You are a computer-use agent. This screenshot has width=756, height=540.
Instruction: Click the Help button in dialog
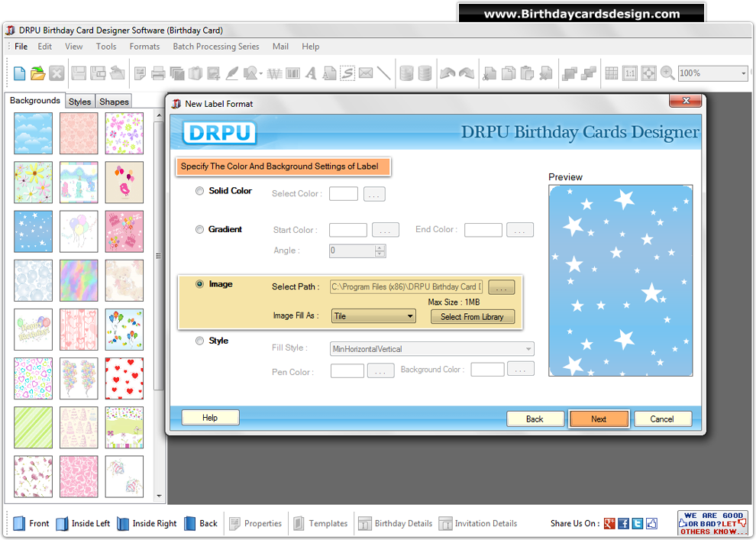[x=210, y=418]
